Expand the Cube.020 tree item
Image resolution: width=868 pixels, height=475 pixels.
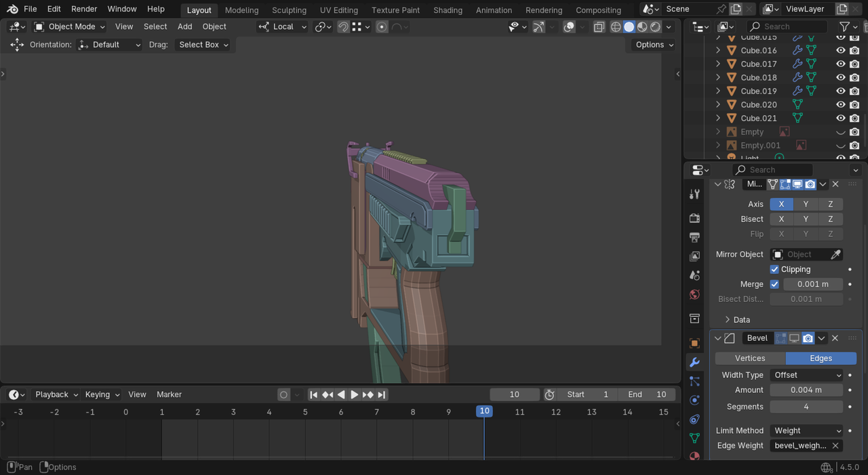(718, 104)
